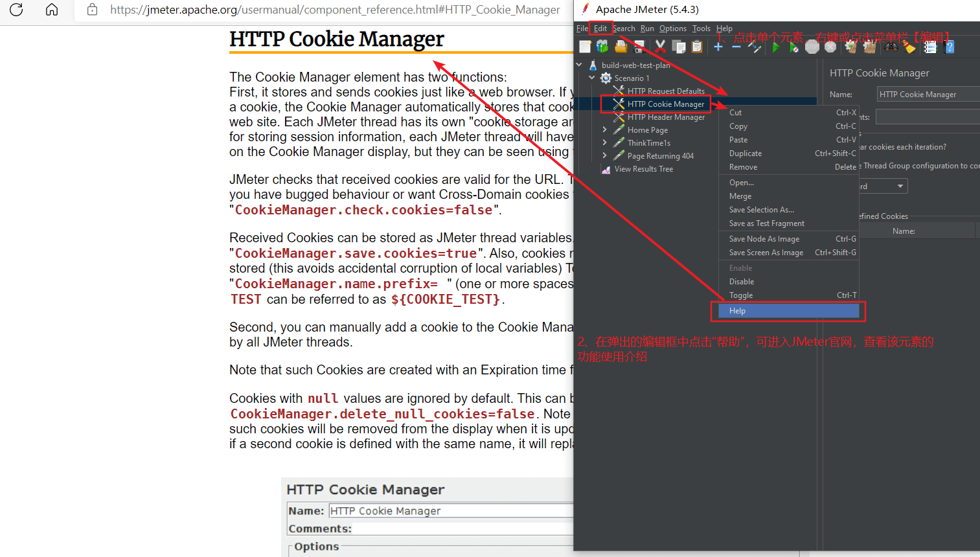Click the flask icon of build-web-test-plan
The width and height of the screenshot is (980, 557).
coord(593,65)
